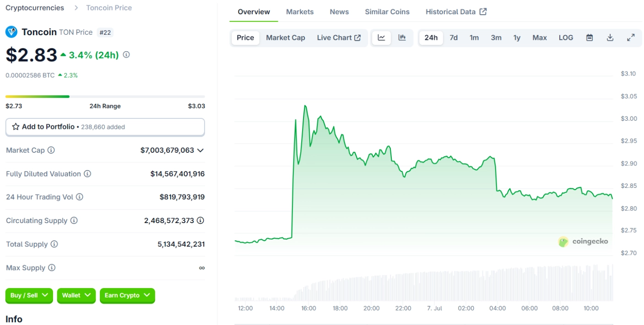Viewport: 644px width, 325px height.
Task: Open the Buy / Sell dropdown
Action: [x=29, y=296]
